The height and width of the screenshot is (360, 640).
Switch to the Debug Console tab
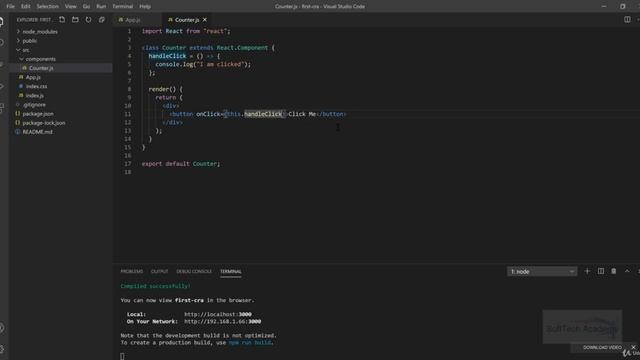click(194, 271)
